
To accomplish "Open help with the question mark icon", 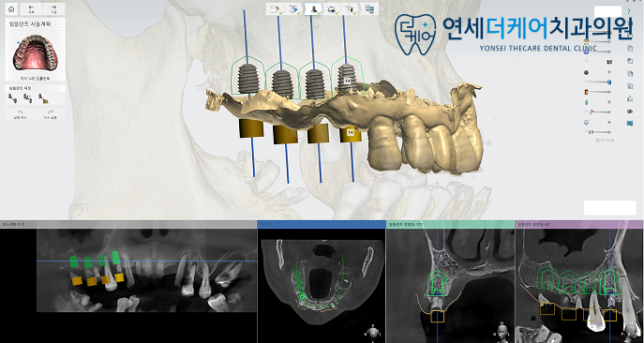I will [629, 12].
